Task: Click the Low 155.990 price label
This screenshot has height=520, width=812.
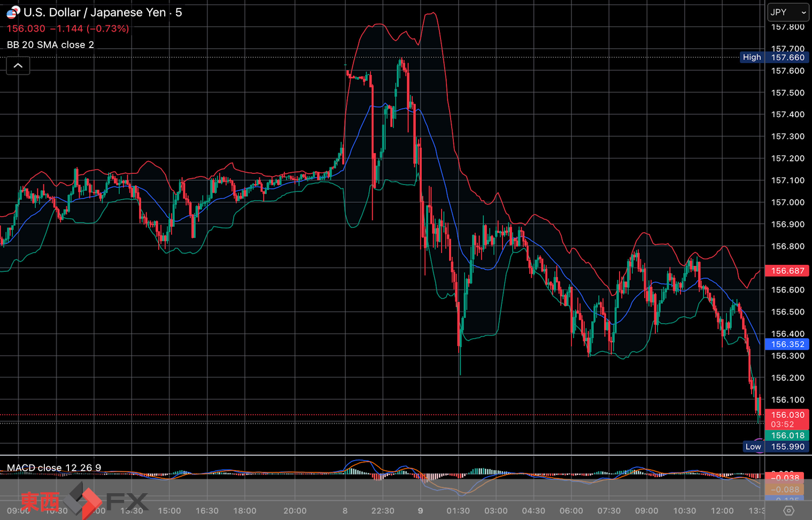Action: click(x=775, y=447)
